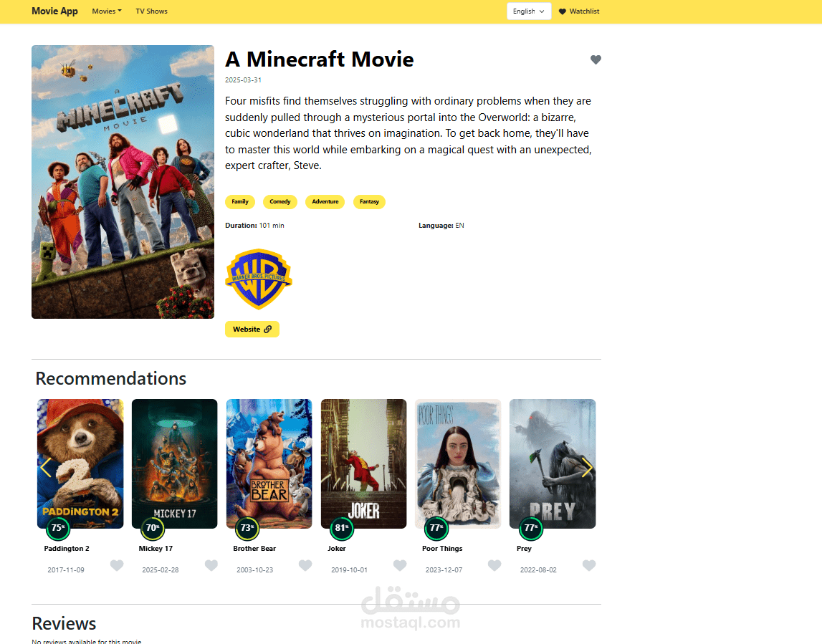The width and height of the screenshot is (822, 644).
Task: Click Brother Bear 73% rating badge
Action: tap(247, 528)
